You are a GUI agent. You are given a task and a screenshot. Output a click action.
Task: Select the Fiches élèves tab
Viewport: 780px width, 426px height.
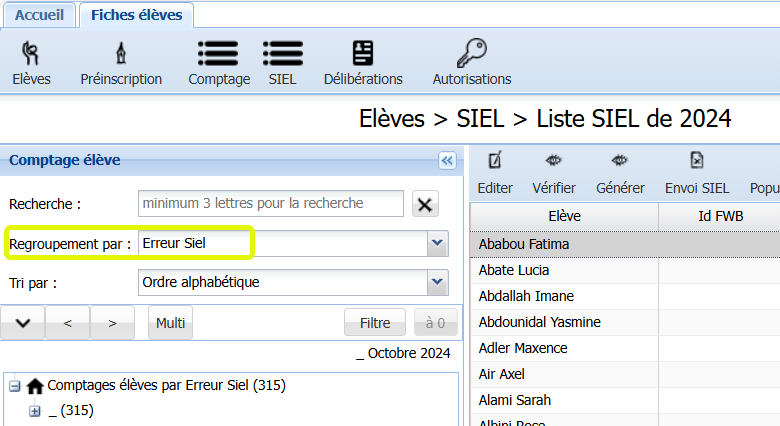click(136, 15)
